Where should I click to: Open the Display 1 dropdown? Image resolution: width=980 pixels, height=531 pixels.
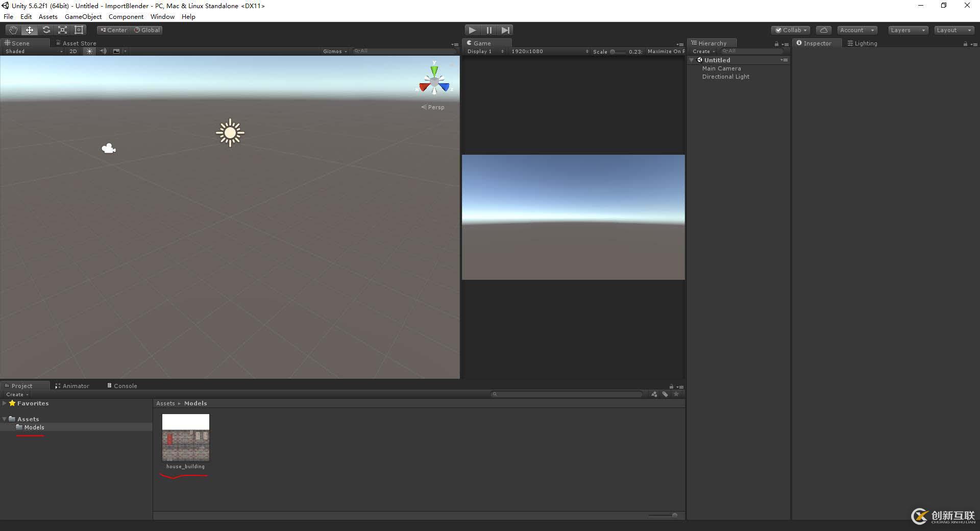[x=485, y=52]
